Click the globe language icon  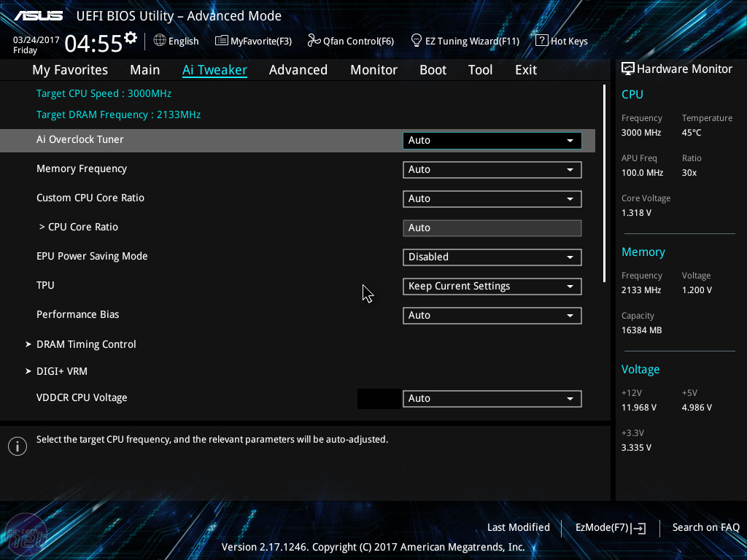point(160,41)
